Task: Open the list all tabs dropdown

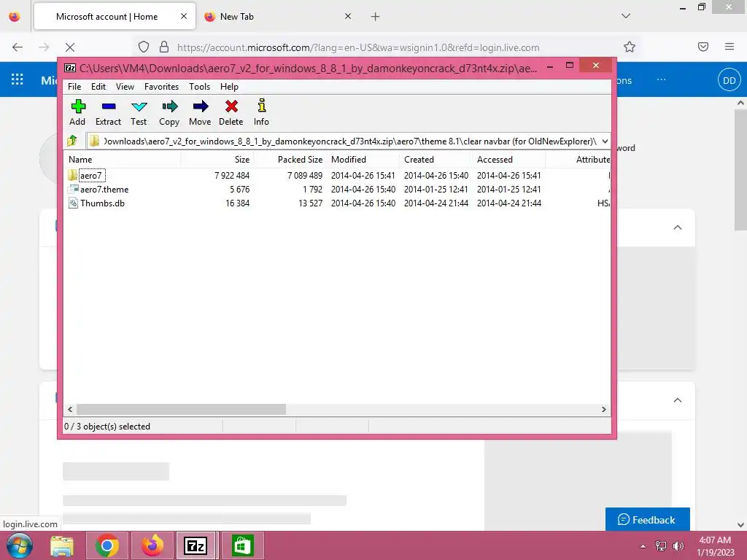Action: coord(626,16)
